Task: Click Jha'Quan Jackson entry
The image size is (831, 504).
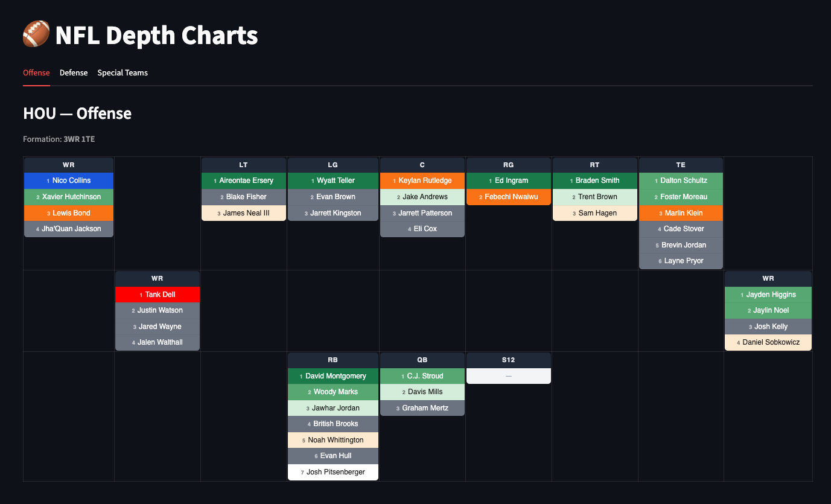Action: click(69, 229)
